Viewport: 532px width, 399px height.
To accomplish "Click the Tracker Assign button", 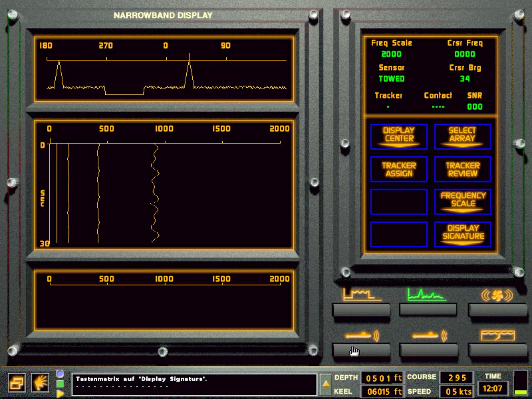I will (399, 169).
